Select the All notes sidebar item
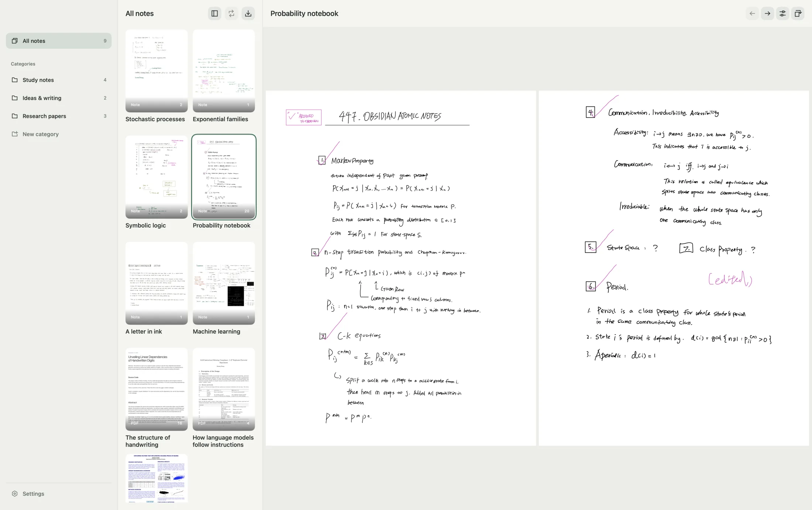This screenshot has width=812, height=510. tap(59, 41)
